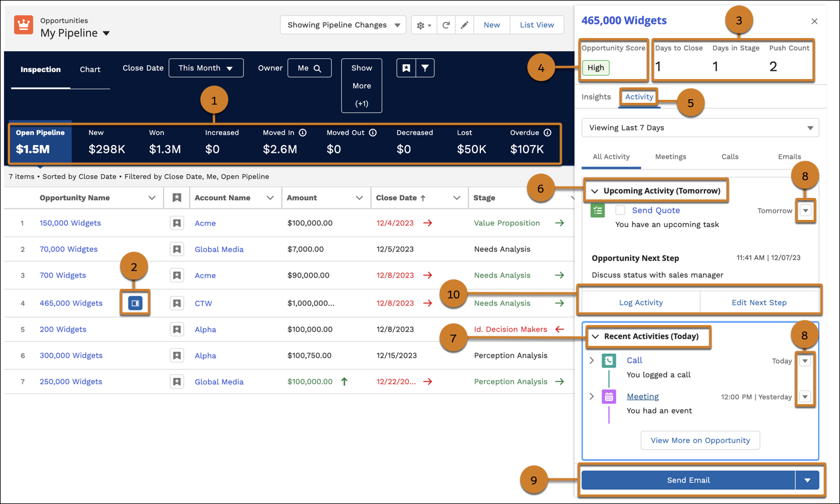Click the Send Email button
Screen dimensions: 840x504
pos(688,480)
